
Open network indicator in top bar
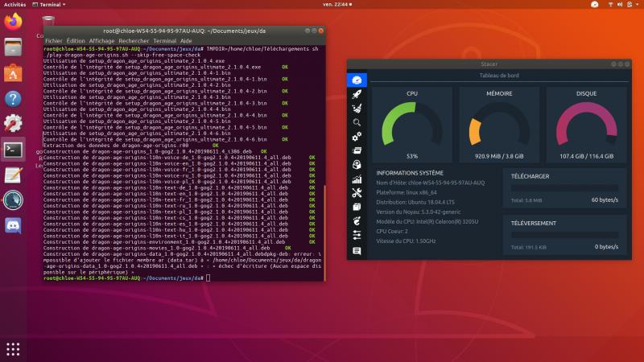pyautogui.click(x=610, y=5)
